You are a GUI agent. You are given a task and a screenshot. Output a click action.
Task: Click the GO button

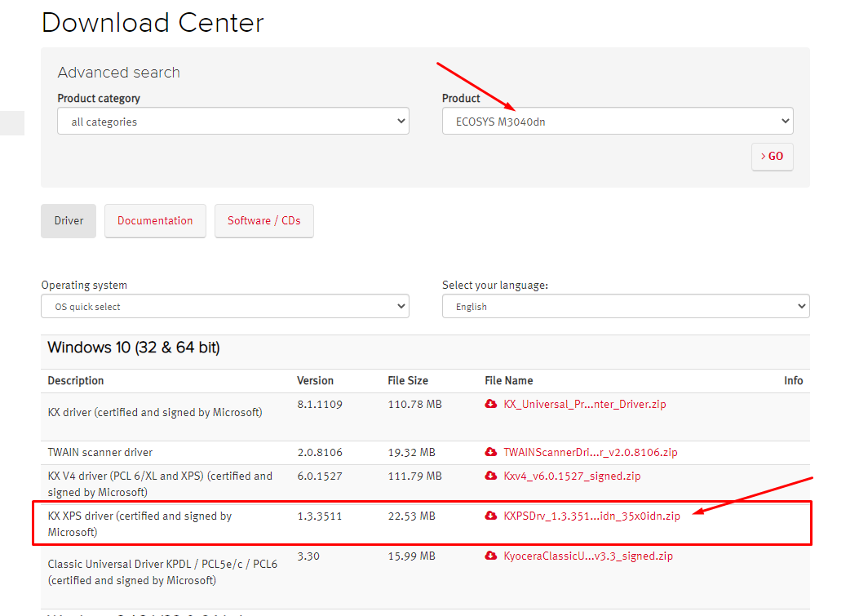(772, 157)
